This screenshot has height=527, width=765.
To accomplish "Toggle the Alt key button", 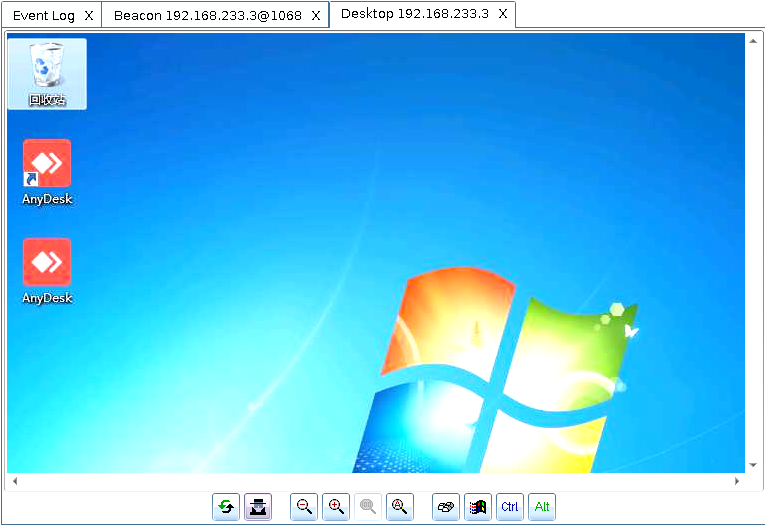I will click(x=542, y=507).
